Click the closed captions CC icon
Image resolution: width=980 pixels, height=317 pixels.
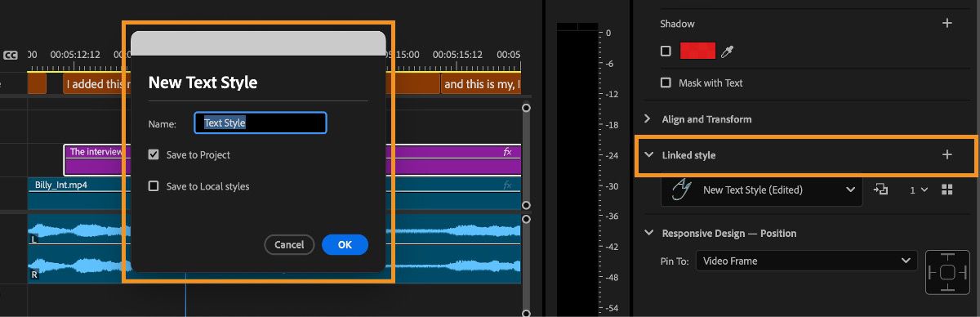[11, 56]
